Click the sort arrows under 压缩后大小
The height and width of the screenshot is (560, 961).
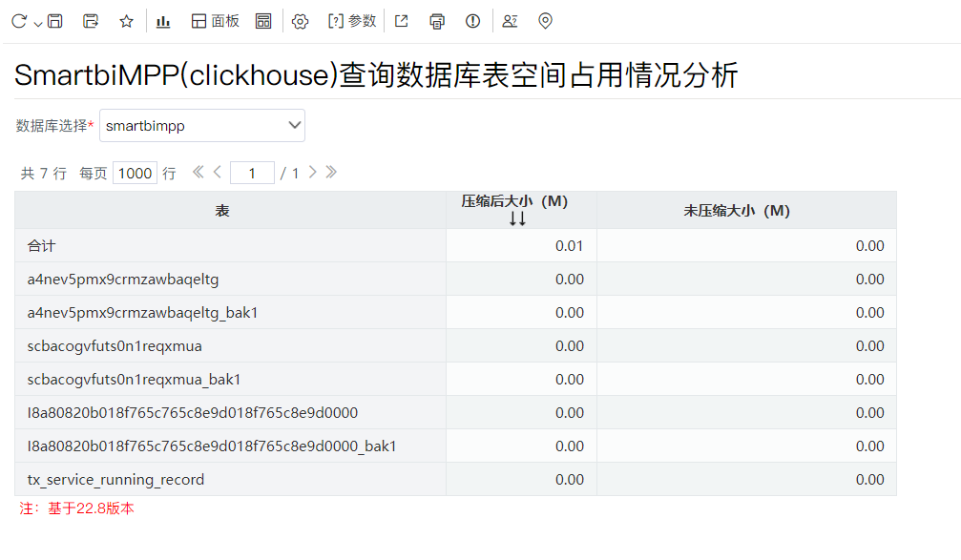517,218
